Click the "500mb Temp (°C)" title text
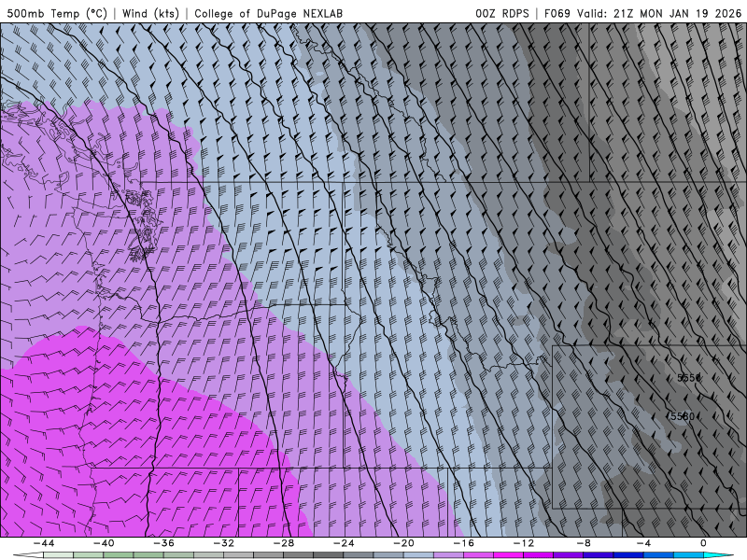Screen dimensions: 747x560 tap(57, 13)
